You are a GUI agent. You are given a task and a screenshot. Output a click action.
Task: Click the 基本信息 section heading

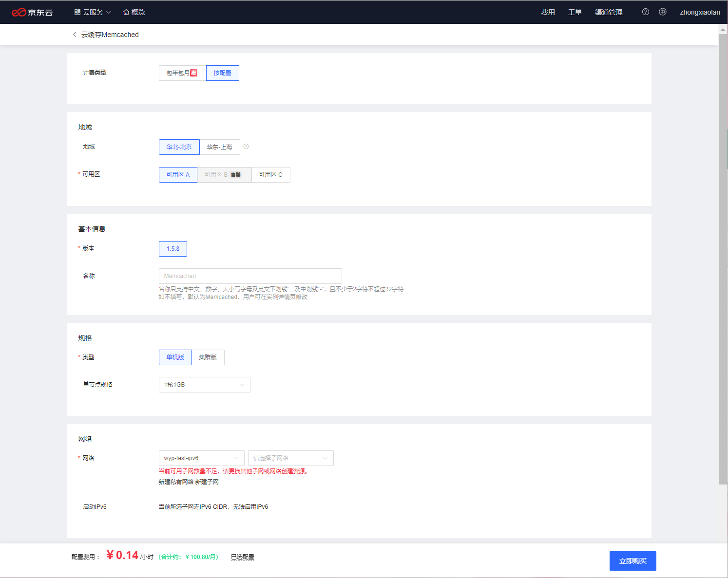[x=92, y=229]
